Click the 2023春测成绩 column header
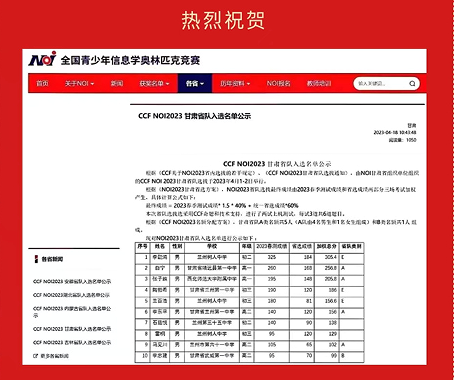Image resolution: width=454 pixels, height=380 pixels. pos(272,247)
